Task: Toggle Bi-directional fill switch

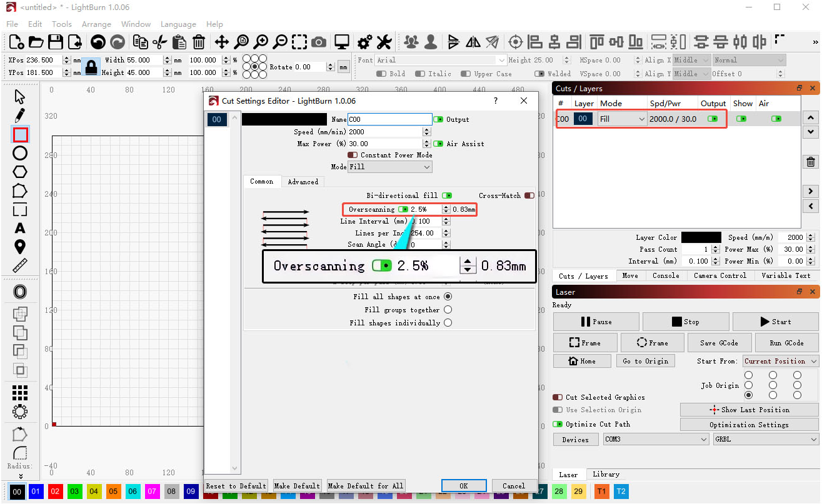Action: tap(447, 195)
